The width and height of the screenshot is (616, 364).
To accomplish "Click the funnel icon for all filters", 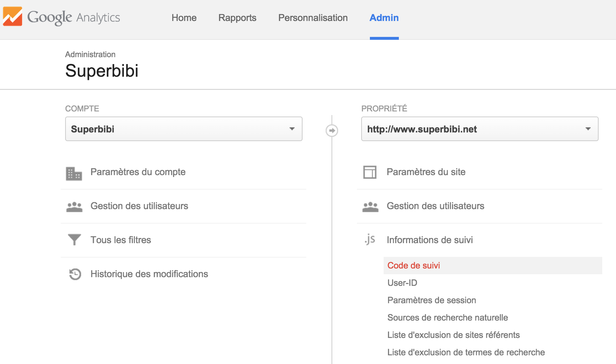I will (74, 240).
